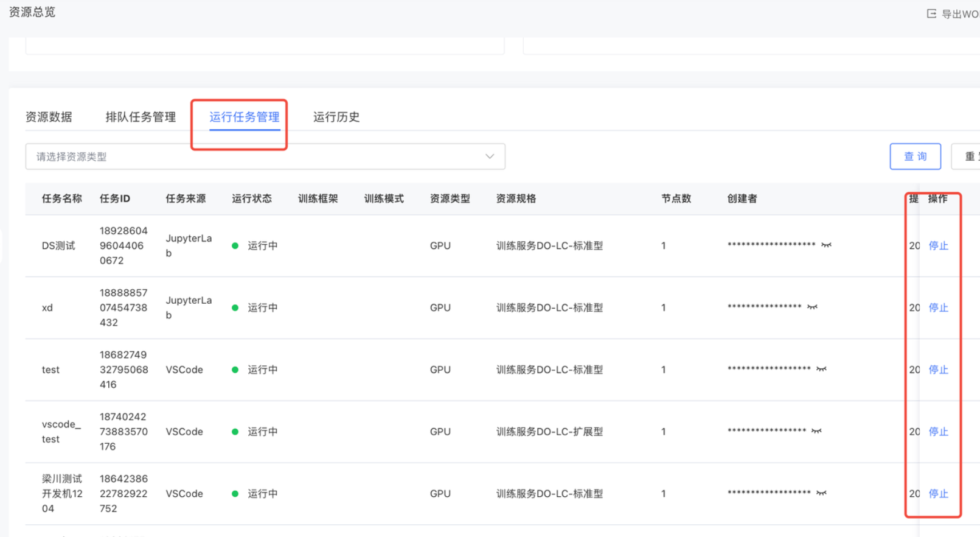Unmask creator for vscode_test task
The width and height of the screenshot is (980, 537).
click(816, 432)
